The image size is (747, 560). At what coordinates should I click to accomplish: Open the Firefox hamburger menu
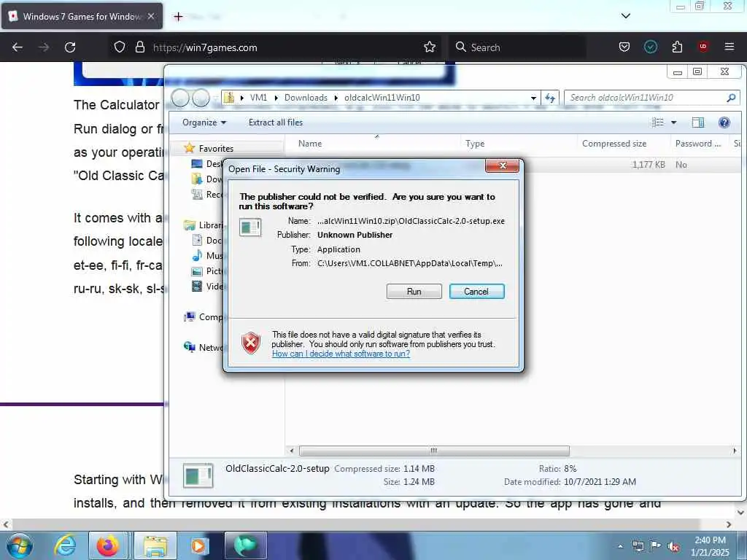(x=729, y=47)
